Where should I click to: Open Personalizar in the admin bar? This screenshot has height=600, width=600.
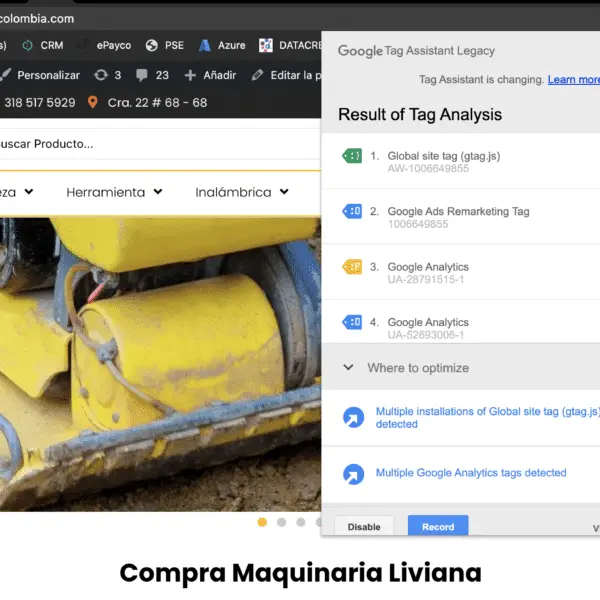[x=40, y=75]
